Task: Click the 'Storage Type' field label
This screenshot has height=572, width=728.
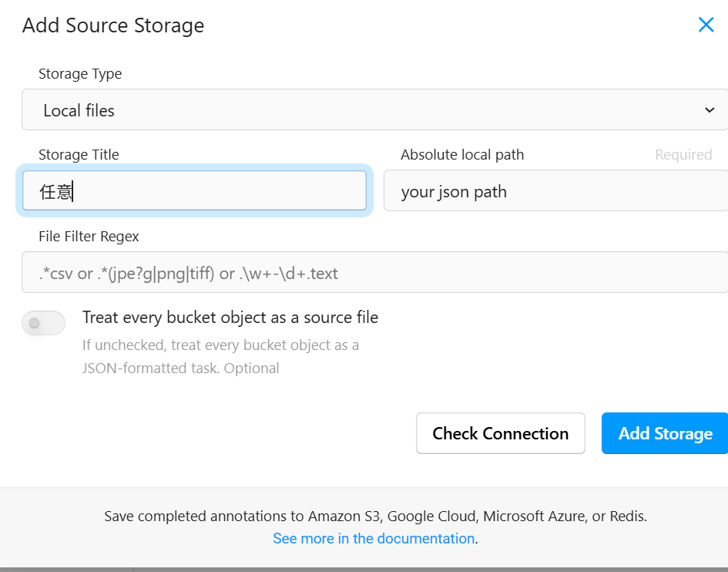Action: (80, 74)
